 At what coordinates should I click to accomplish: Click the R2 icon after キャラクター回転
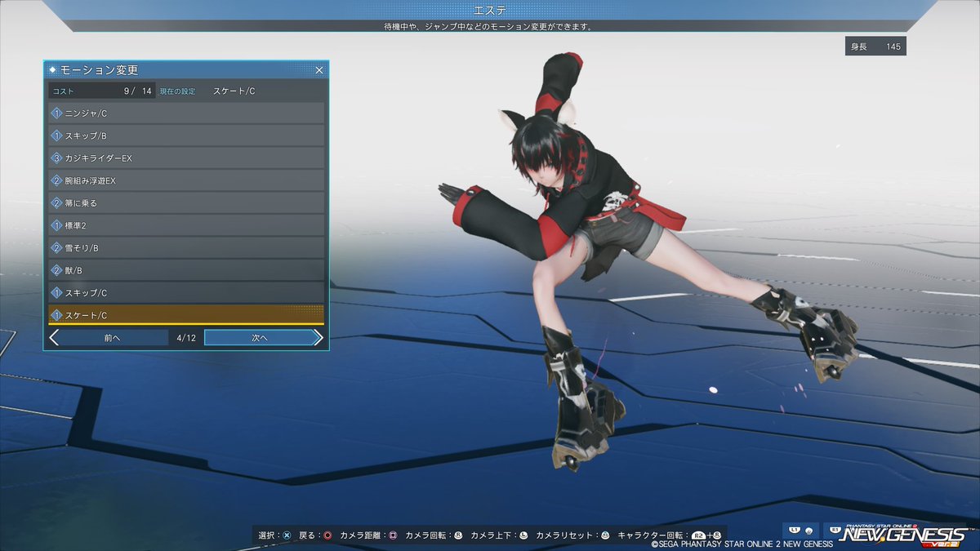point(699,535)
